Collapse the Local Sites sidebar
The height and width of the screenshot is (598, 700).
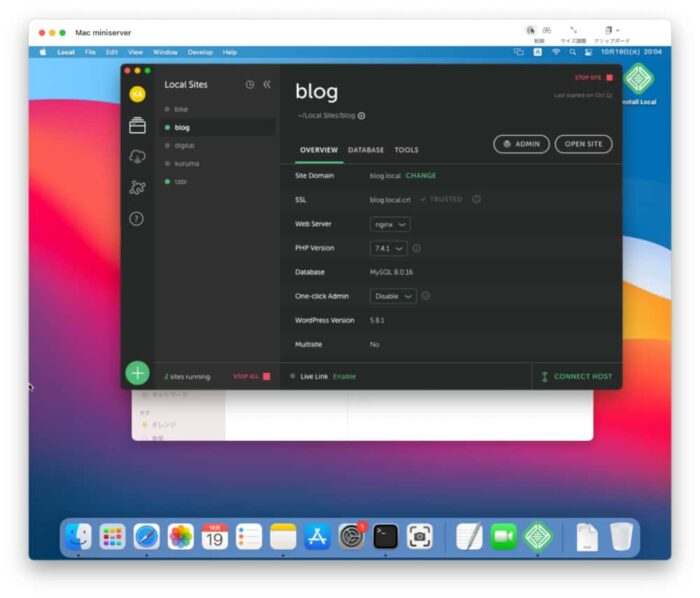click(267, 85)
